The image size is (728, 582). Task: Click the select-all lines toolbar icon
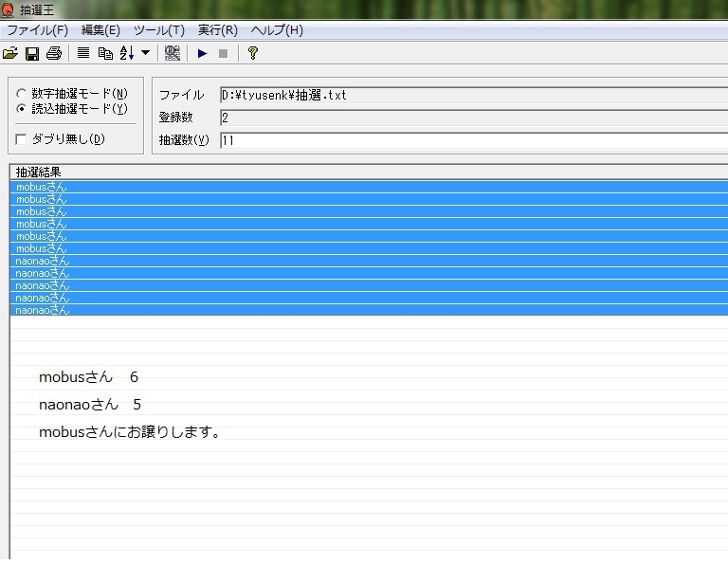83,53
